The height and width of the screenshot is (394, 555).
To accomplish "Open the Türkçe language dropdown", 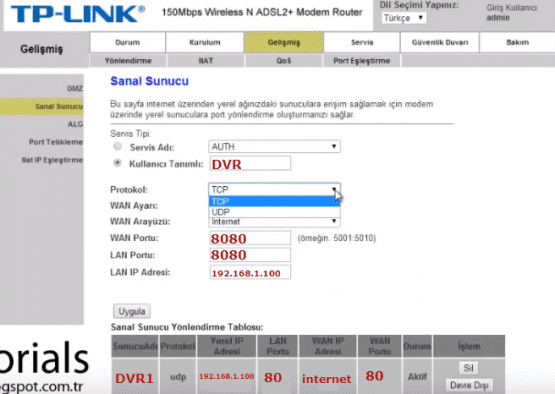I will [404, 18].
